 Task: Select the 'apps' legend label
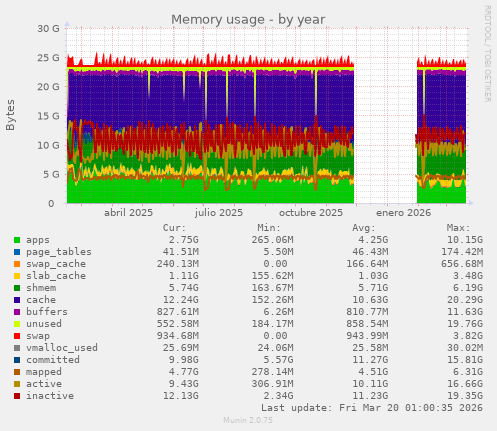tap(38, 240)
